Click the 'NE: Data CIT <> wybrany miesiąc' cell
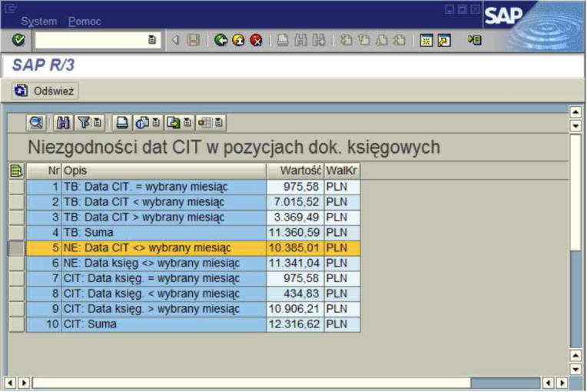The image size is (587, 392). pyautogui.click(x=164, y=247)
